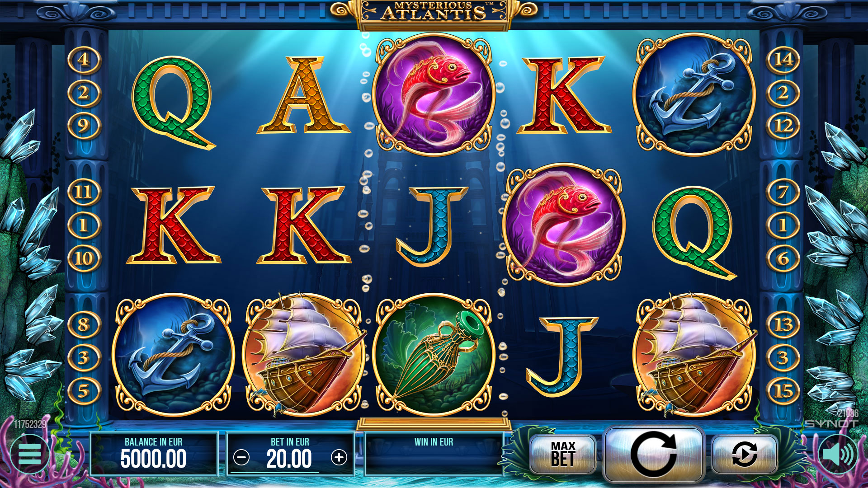The width and height of the screenshot is (868, 488).
Task: Select payline number 8 on the left pillar
Action: click(x=84, y=324)
